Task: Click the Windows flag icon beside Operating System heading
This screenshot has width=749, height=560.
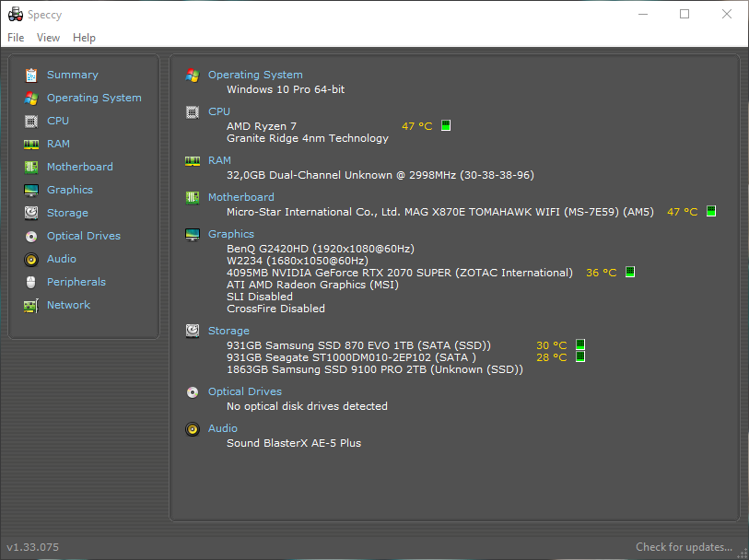Action: [x=193, y=75]
